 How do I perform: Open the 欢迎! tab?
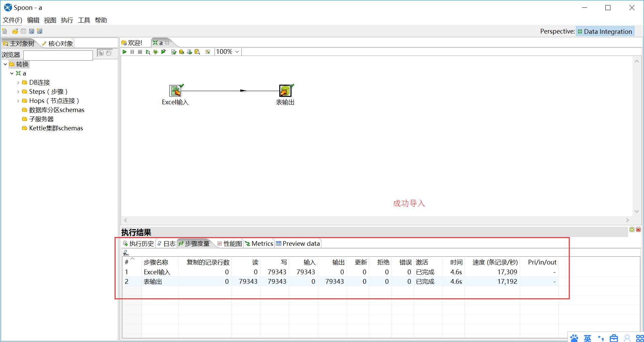tap(132, 43)
